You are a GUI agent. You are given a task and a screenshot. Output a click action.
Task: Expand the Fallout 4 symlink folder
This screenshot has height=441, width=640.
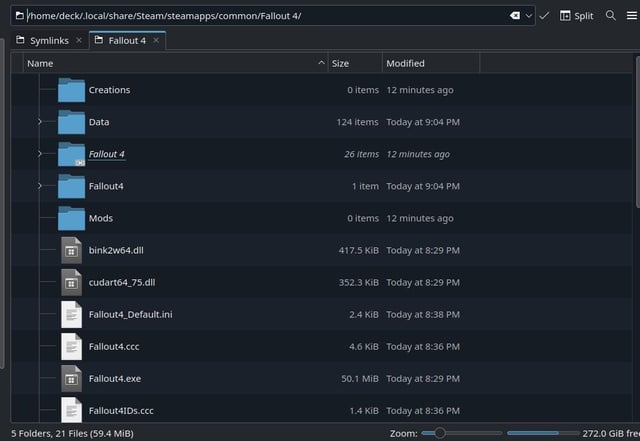(40, 154)
